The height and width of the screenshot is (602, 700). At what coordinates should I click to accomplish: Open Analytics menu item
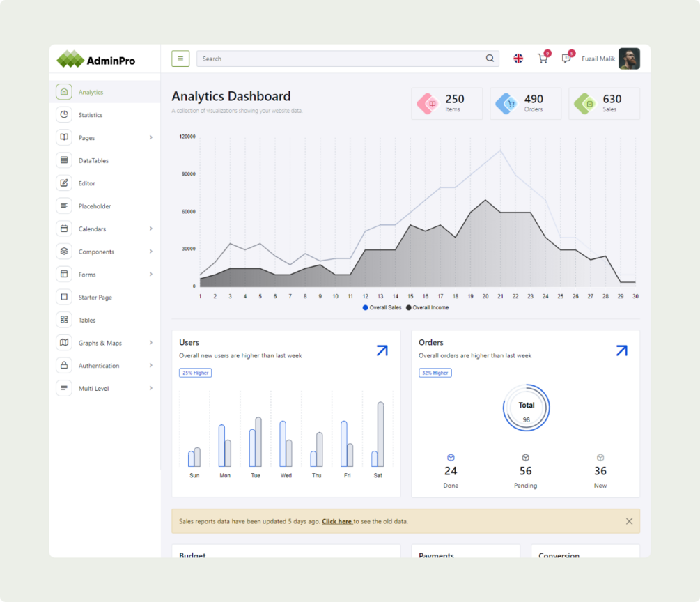coord(105,91)
